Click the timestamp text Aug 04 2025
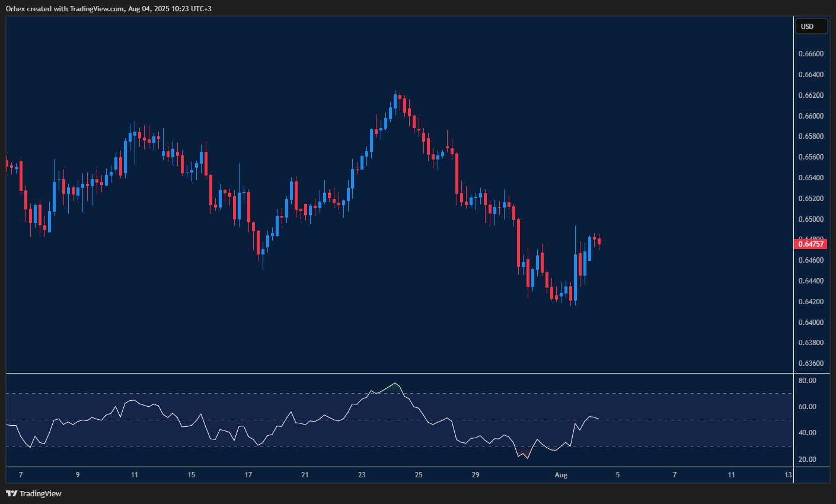 click(148, 8)
